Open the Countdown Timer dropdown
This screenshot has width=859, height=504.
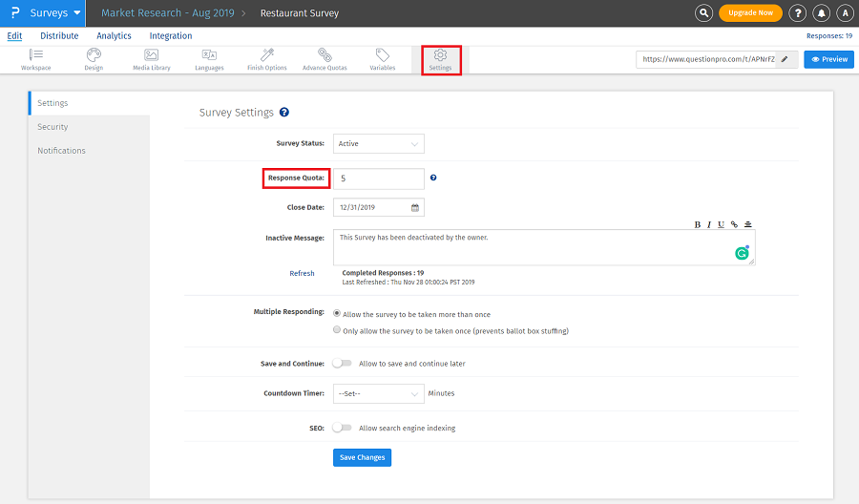click(378, 393)
